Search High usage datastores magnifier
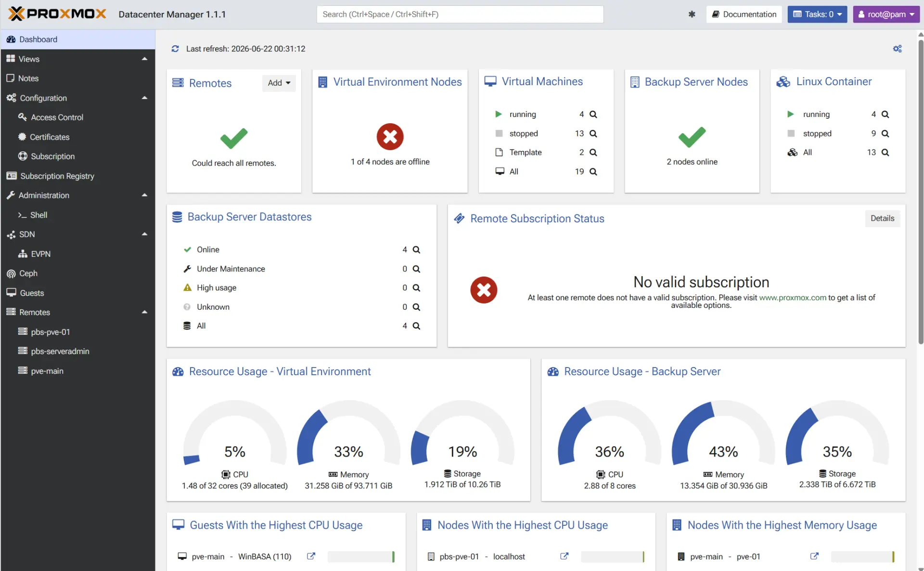924x571 pixels. (416, 288)
